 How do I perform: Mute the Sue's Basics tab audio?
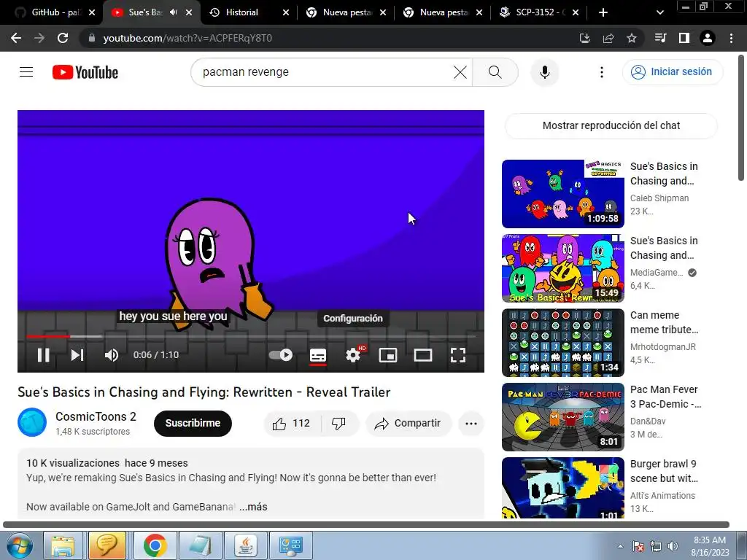[x=174, y=12]
